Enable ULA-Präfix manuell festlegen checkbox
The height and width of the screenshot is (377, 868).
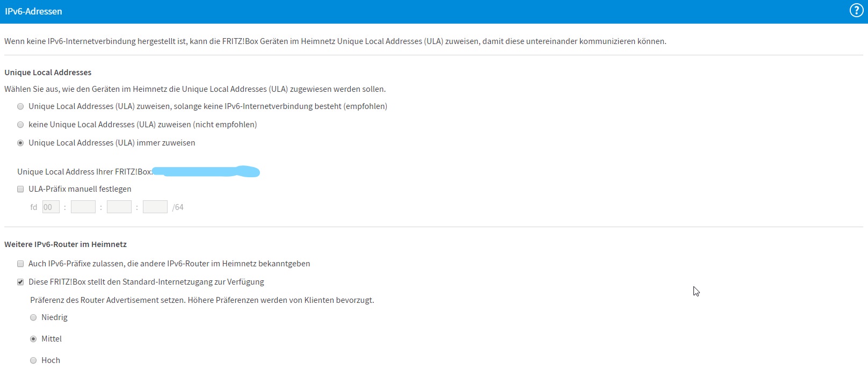click(20, 189)
